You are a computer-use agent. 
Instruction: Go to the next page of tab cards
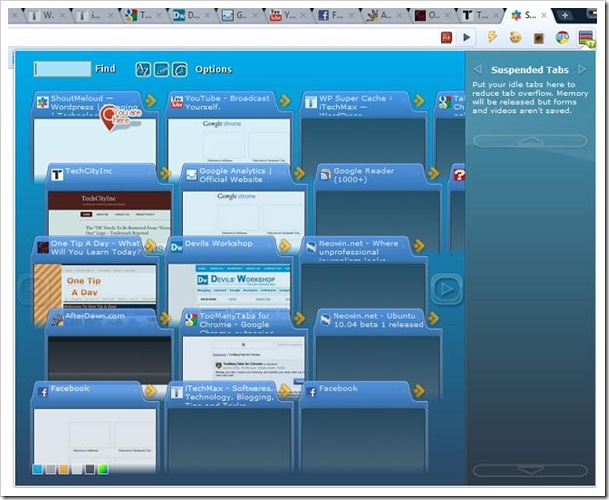[x=447, y=289]
